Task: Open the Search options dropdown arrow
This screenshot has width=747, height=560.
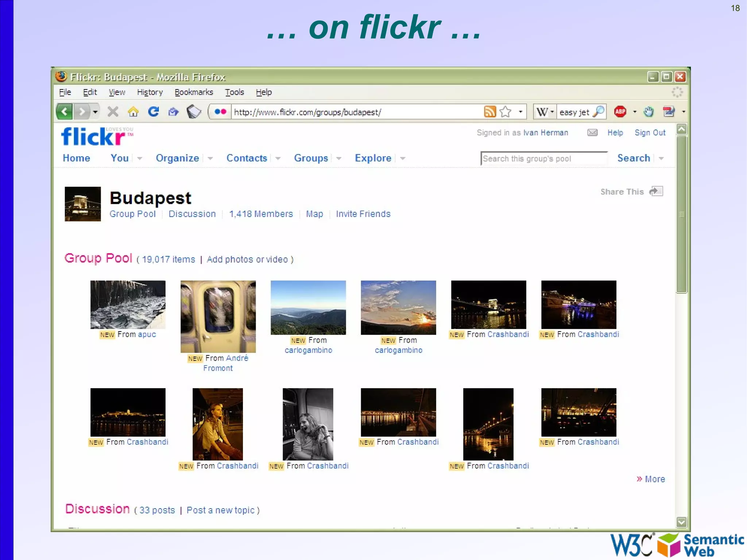Action: (x=661, y=158)
